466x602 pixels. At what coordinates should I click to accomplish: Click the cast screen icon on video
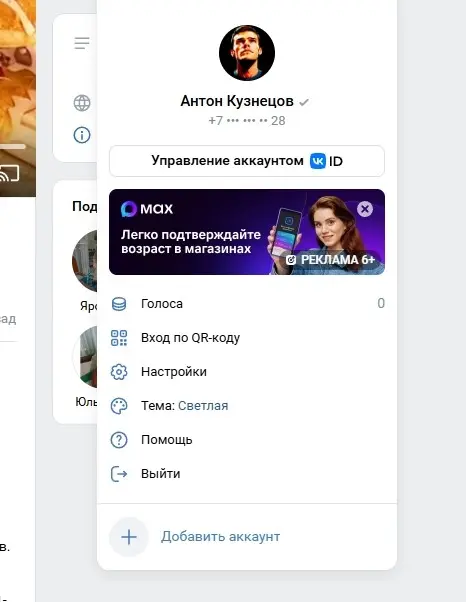9,174
